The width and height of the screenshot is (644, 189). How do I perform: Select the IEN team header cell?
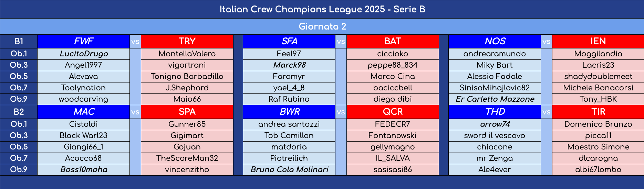tap(598, 41)
